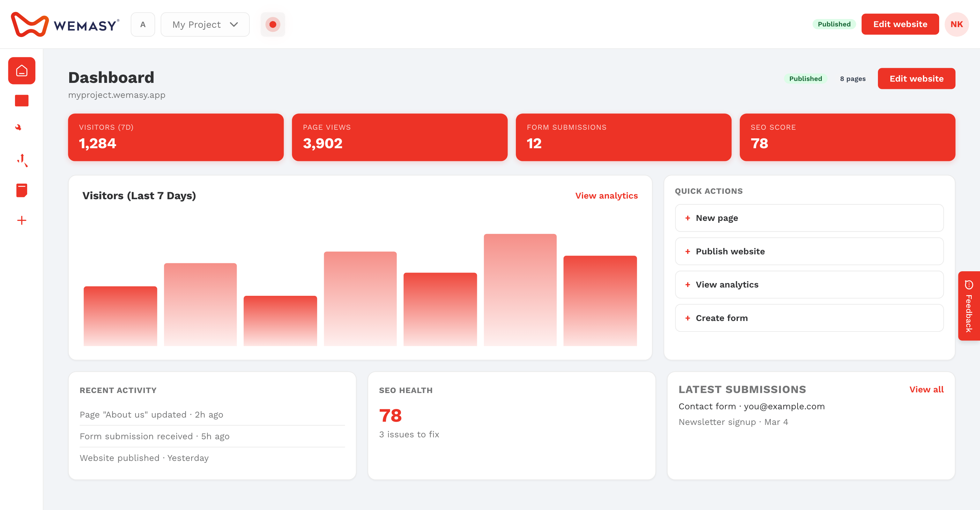Choose View analytics quick action
This screenshot has height=510, width=980.
pyautogui.click(x=809, y=285)
